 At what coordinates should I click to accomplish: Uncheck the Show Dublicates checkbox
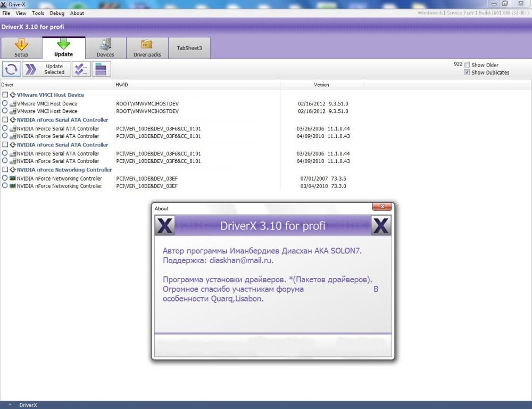coord(467,72)
